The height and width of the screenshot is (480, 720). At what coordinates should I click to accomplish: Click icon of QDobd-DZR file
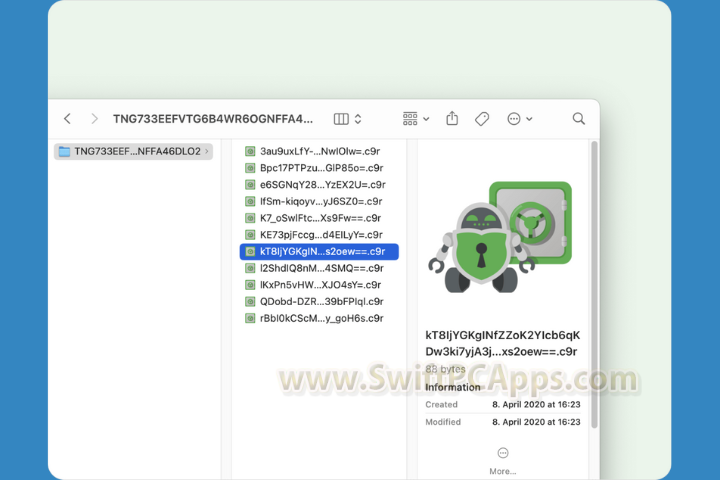(x=250, y=301)
